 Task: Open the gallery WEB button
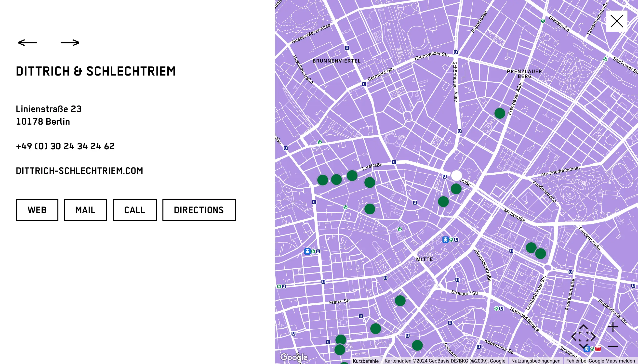click(x=37, y=210)
